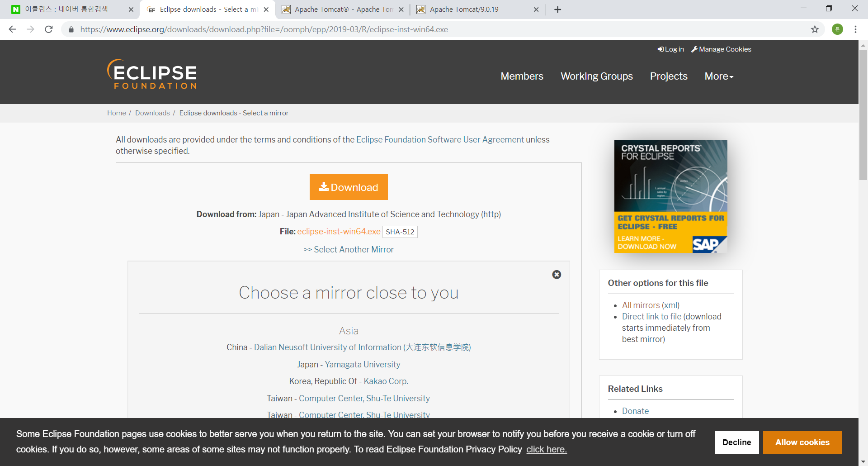
Task: Expand the More dropdown menu
Action: (719, 76)
